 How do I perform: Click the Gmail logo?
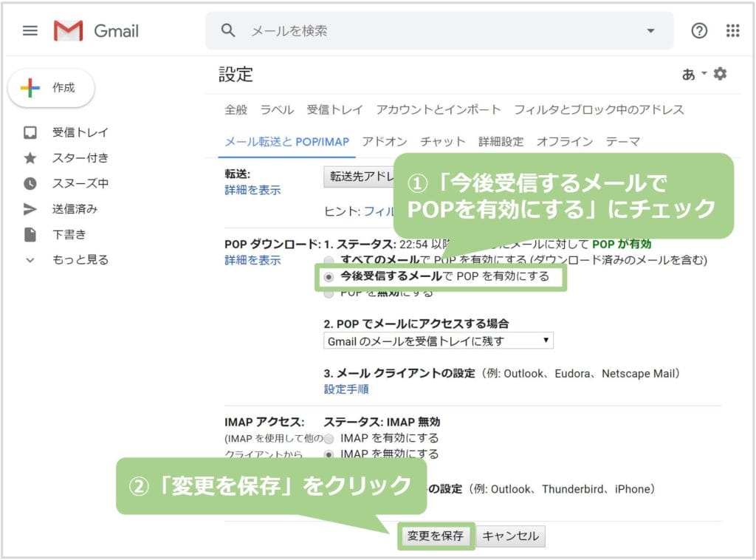point(96,31)
